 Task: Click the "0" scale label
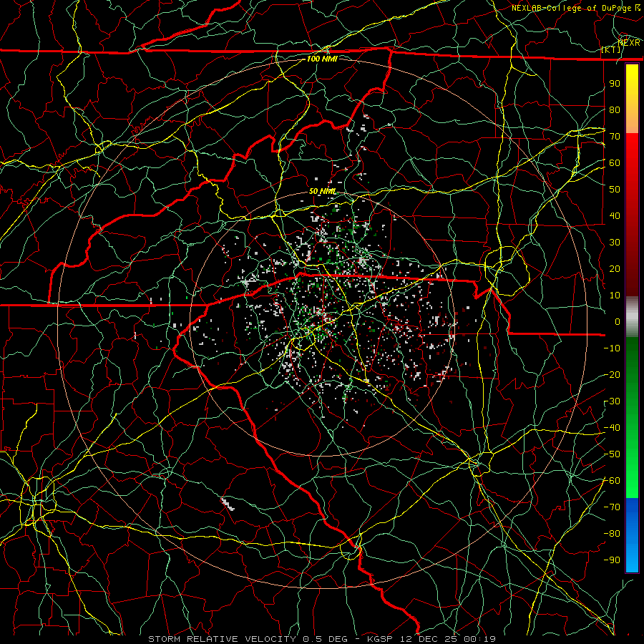point(618,322)
